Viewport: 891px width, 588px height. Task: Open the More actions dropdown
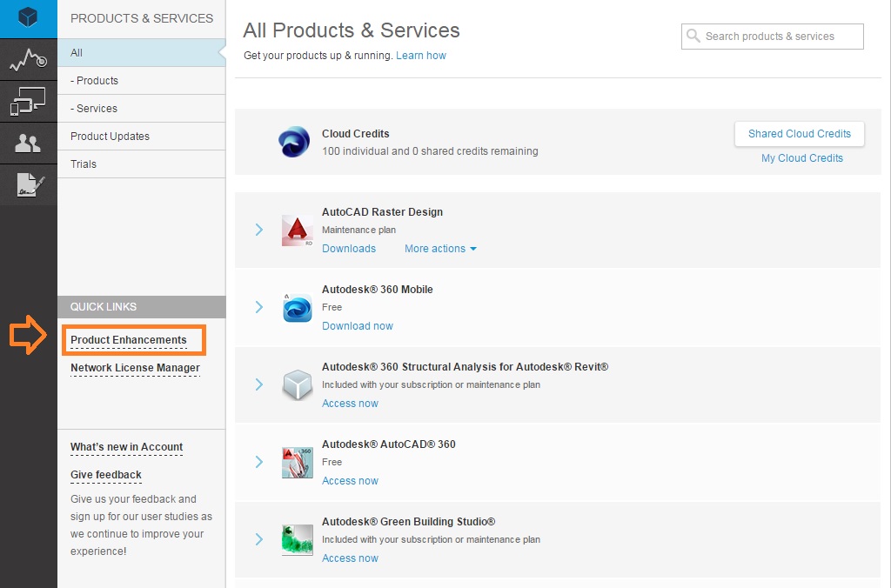click(x=440, y=249)
